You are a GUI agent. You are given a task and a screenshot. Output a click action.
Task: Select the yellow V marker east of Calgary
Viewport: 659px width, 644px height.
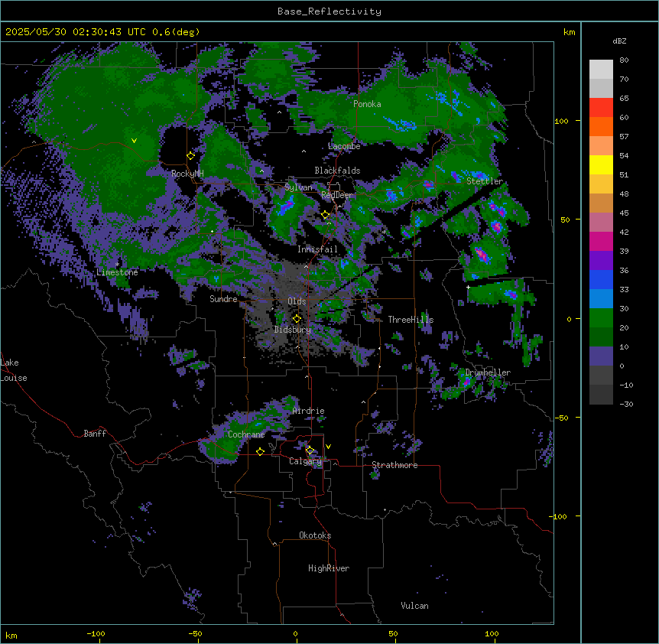(x=328, y=447)
